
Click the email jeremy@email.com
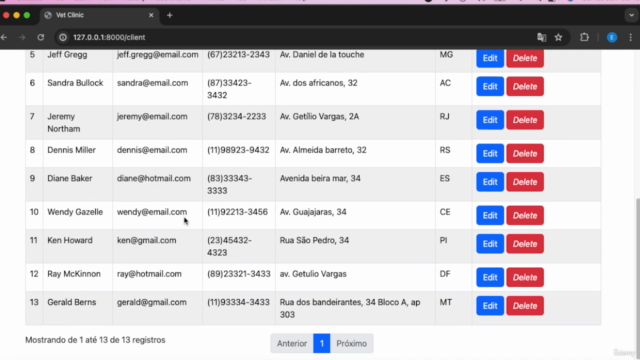pos(152,117)
